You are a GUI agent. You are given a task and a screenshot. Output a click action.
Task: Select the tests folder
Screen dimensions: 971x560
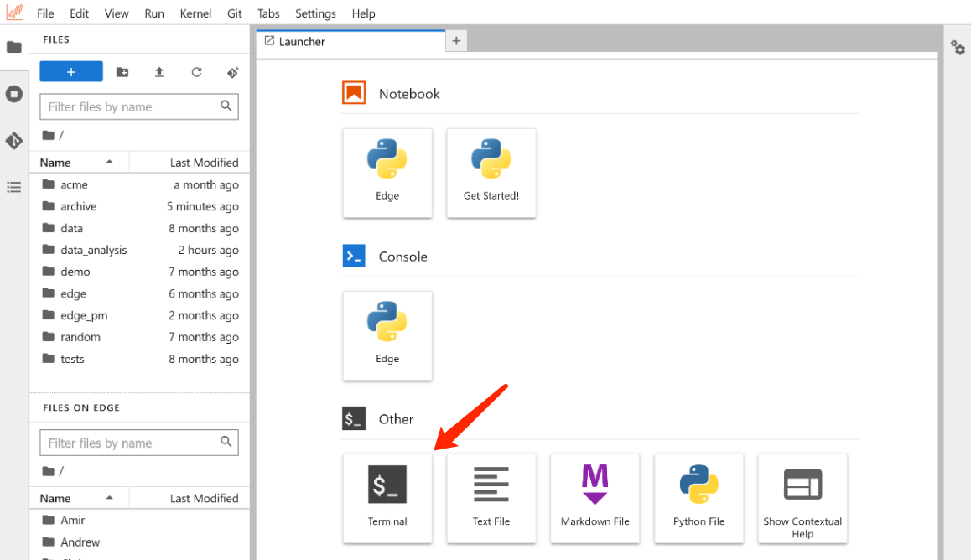(x=139, y=359)
